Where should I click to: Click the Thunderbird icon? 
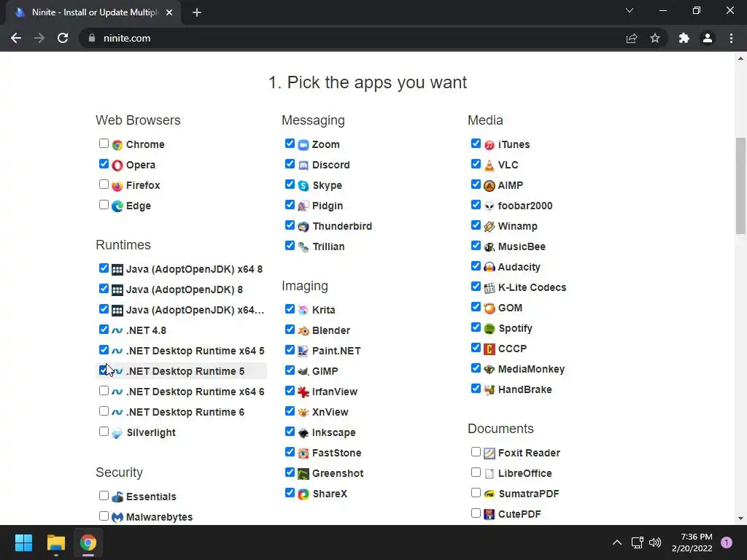303,227
